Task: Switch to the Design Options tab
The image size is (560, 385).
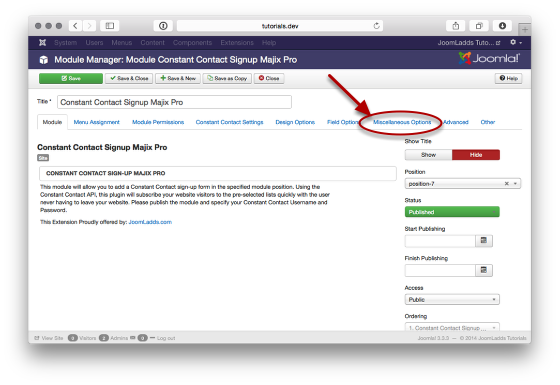Action: point(295,122)
